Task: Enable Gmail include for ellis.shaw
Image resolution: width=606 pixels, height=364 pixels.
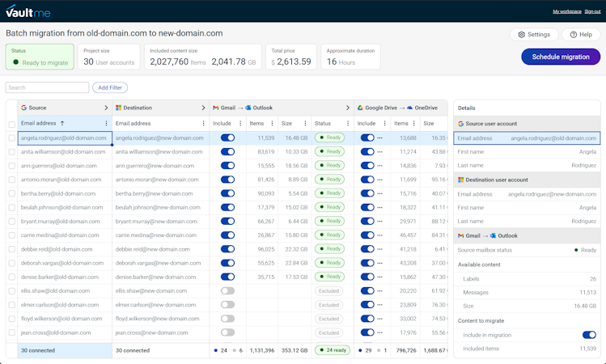Action: pyautogui.click(x=227, y=290)
